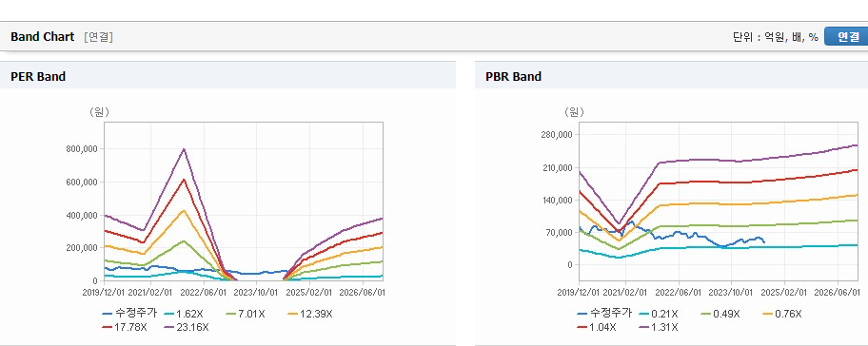Toggle the 0.21X legend entry

[x=658, y=314]
